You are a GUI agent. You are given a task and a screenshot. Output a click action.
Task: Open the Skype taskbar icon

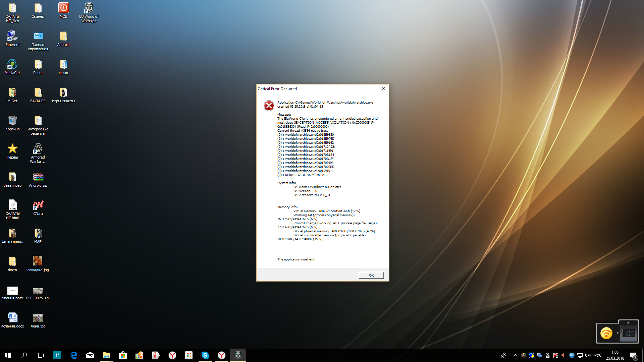click(x=205, y=355)
